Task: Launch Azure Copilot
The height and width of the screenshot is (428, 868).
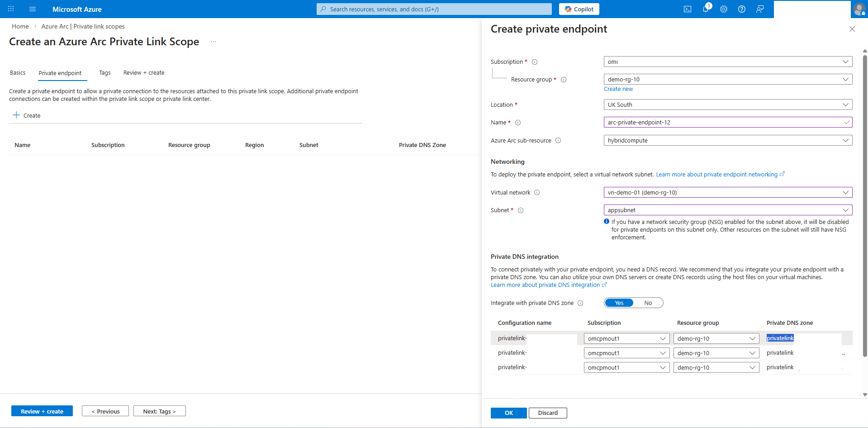Action: point(579,9)
